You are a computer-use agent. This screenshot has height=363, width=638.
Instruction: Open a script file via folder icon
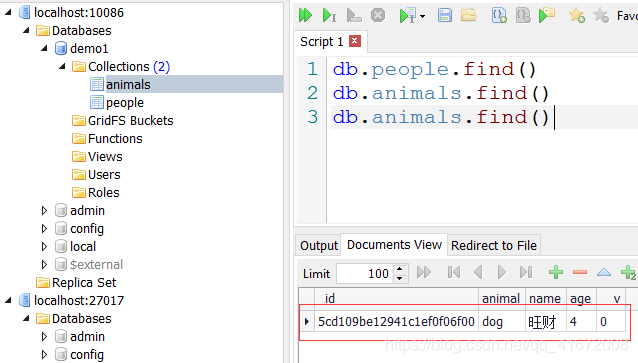tap(469, 15)
